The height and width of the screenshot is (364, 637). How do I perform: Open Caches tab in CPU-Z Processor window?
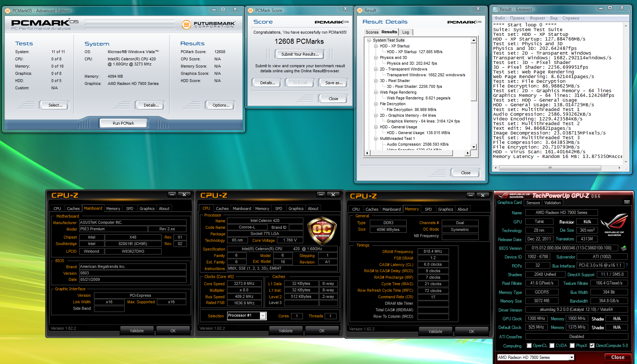coord(222,209)
